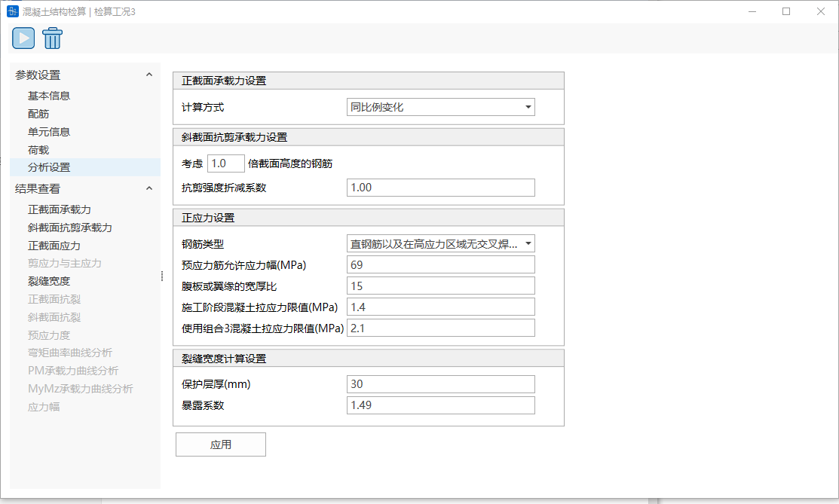The image size is (839, 504).
Task: Click the 暴露系数 field
Action: [440, 405]
